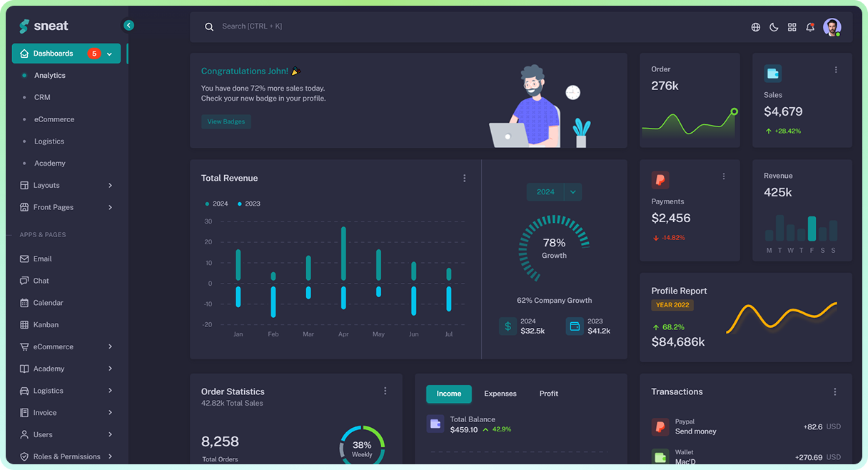
Task: Click the View Badges button
Action: 226,122
